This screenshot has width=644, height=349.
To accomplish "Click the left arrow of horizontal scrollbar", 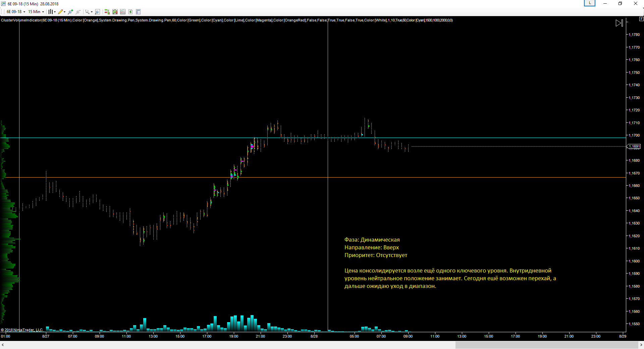I will (3, 345).
